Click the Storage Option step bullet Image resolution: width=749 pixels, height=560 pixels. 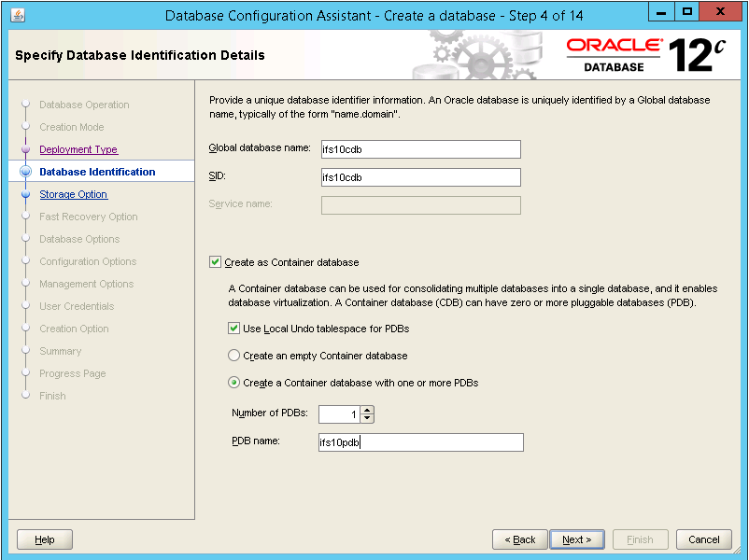pyautogui.click(x=26, y=194)
